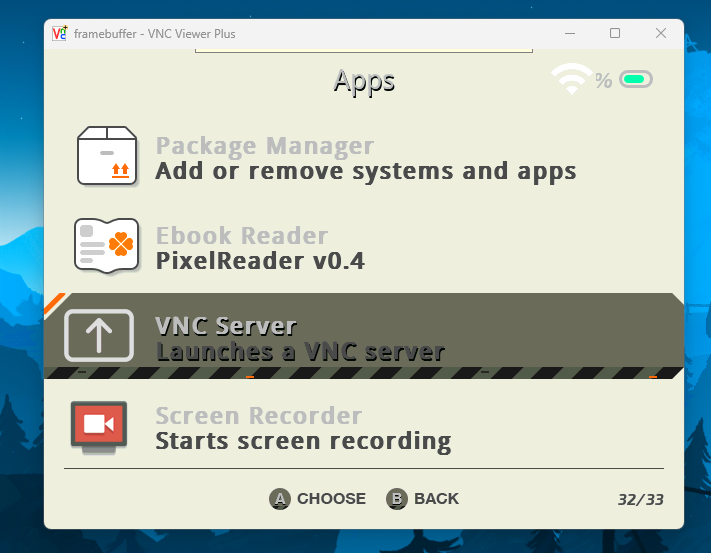Image resolution: width=711 pixels, height=553 pixels.
Task: Click the 32/33 item counter
Action: click(x=641, y=500)
